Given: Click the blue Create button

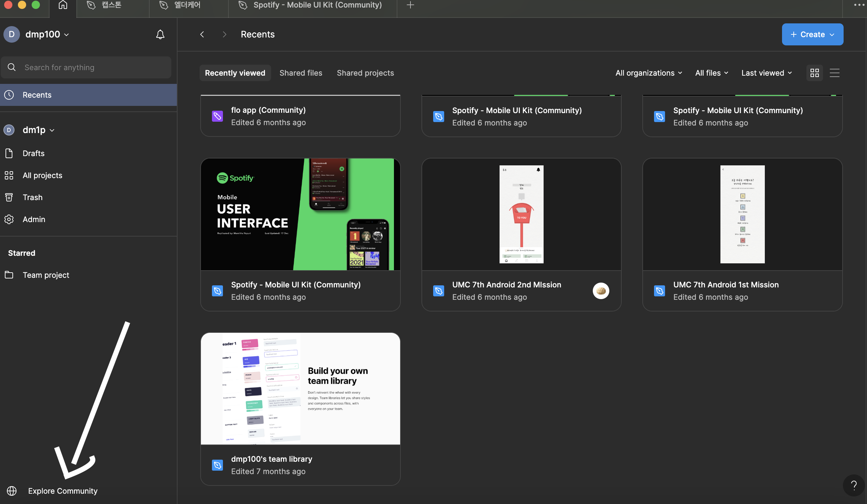Looking at the screenshot, I should pyautogui.click(x=812, y=34).
